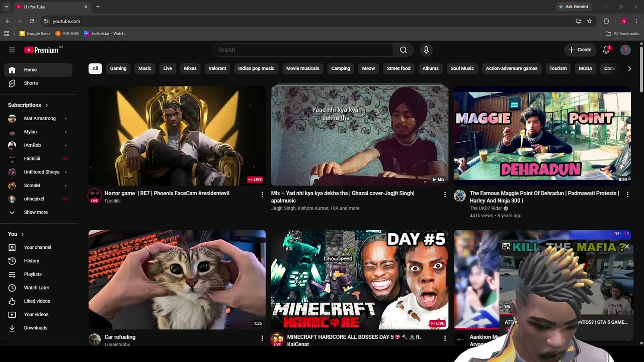
Task: Open the Horror game RE7 video title
Action: (167, 193)
